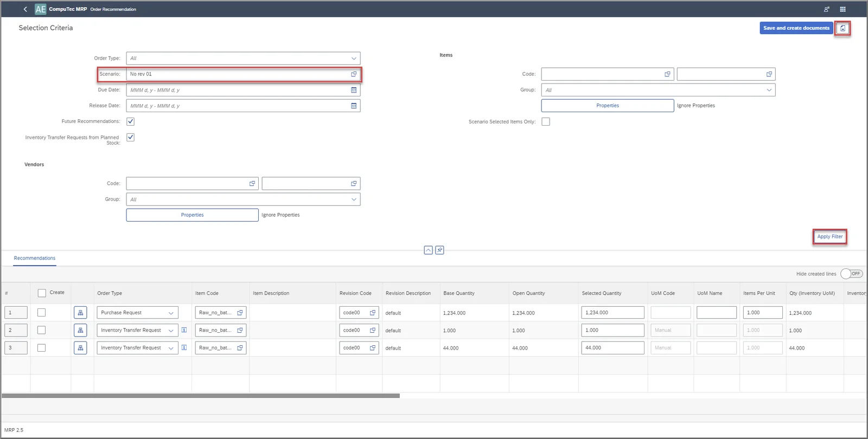Click Selected Quantity field in row 1
Screen dimensions: 868x439
point(612,313)
